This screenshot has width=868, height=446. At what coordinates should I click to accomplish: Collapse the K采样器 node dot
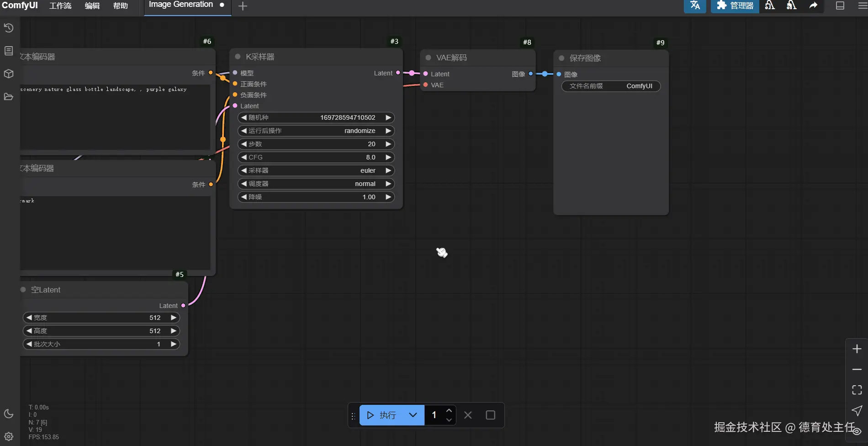pos(238,57)
